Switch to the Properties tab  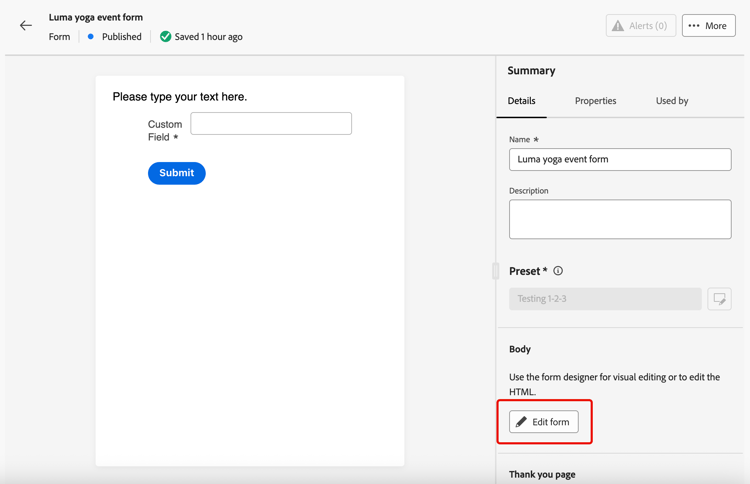pyautogui.click(x=595, y=101)
